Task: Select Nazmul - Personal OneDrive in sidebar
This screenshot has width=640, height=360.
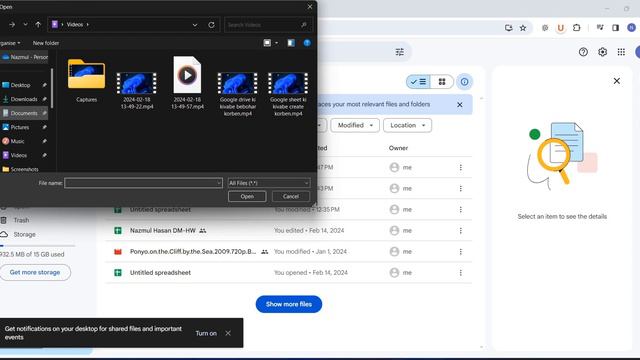Action: [24, 57]
